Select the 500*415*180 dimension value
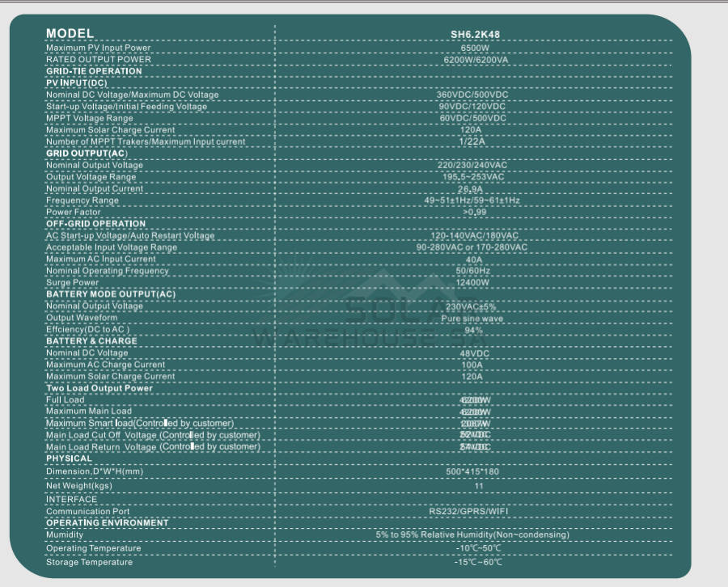 [x=472, y=471]
